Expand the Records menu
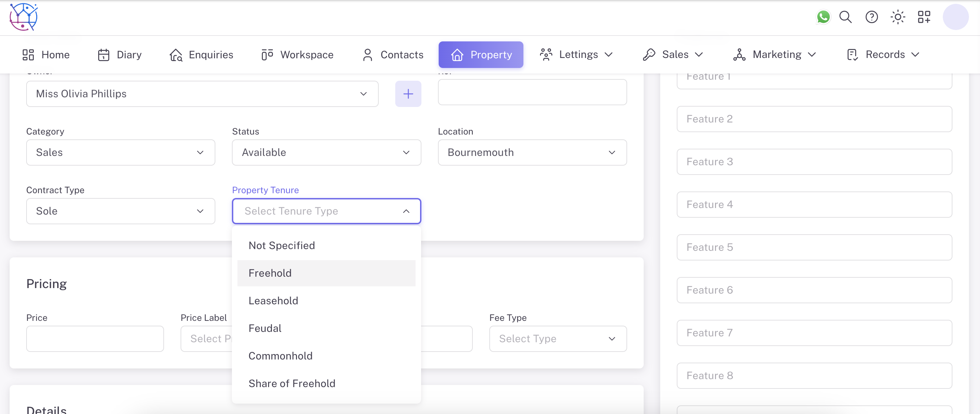The image size is (980, 414). point(883,55)
